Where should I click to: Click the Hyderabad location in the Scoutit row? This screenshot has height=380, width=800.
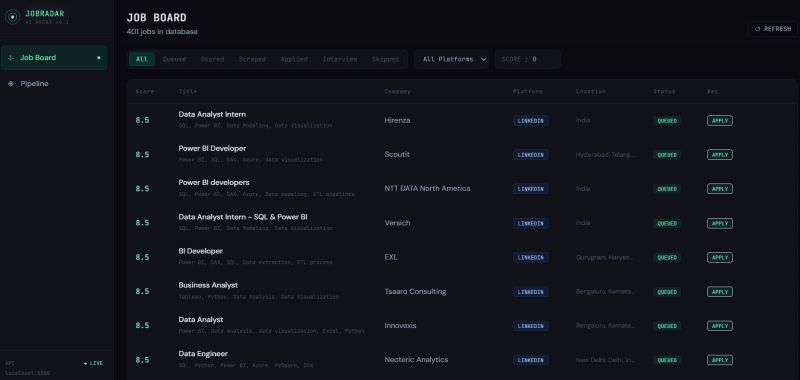tap(606, 155)
